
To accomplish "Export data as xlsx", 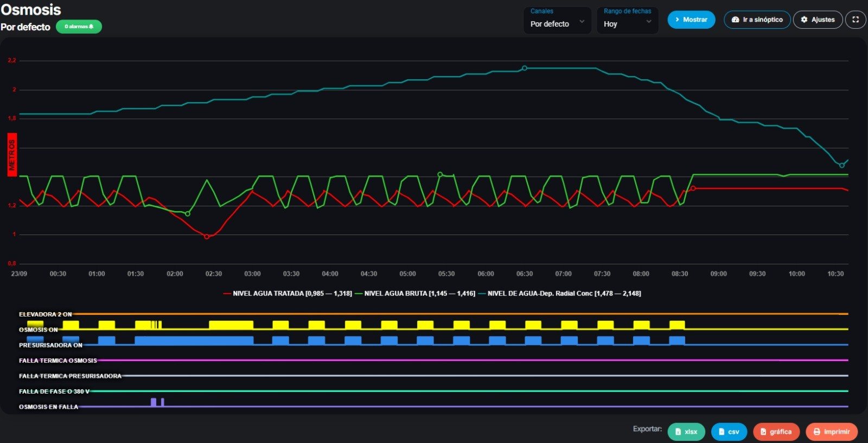I will [686, 432].
